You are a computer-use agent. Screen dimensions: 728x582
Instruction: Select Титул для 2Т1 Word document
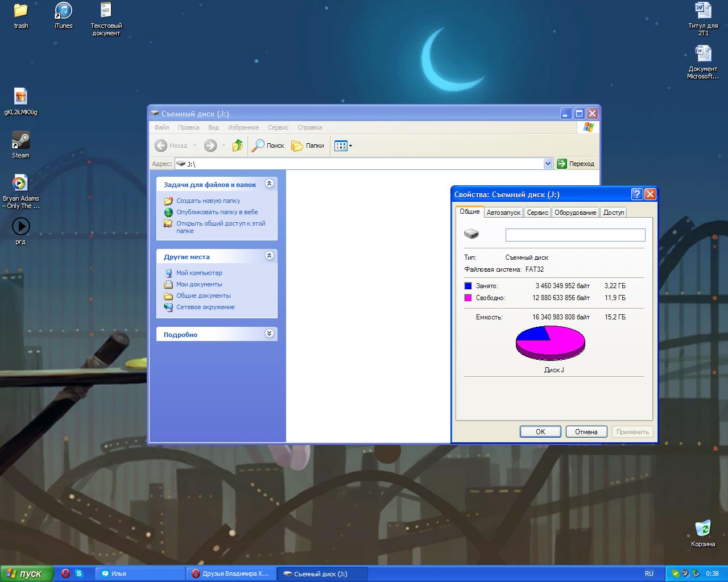click(x=703, y=19)
